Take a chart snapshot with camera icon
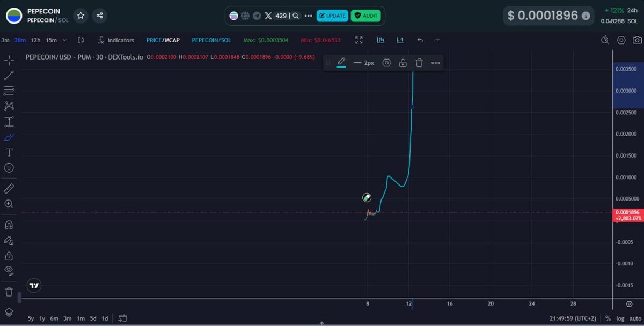The image size is (644, 326). [x=637, y=40]
